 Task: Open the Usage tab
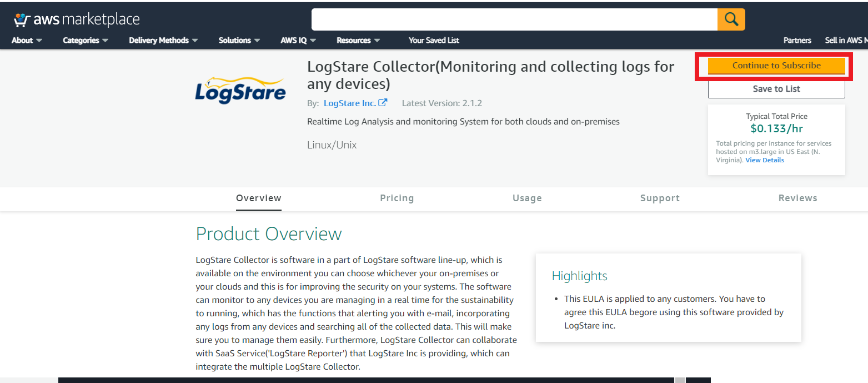tap(527, 198)
